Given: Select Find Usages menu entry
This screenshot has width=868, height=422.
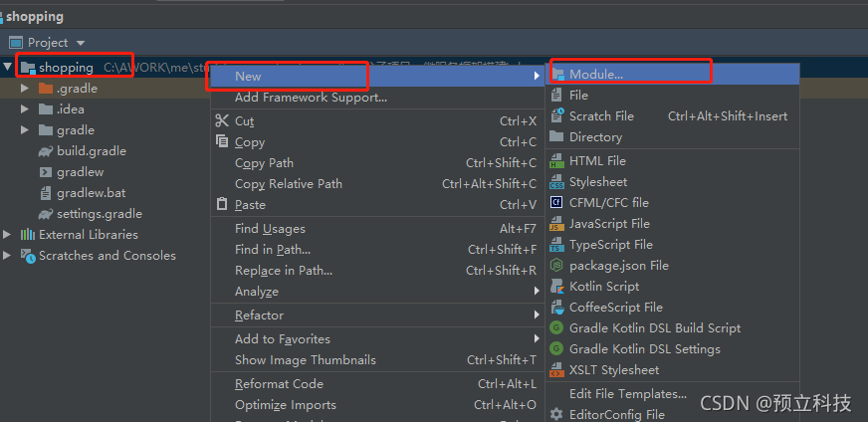Looking at the screenshot, I should tap(377, 229).
